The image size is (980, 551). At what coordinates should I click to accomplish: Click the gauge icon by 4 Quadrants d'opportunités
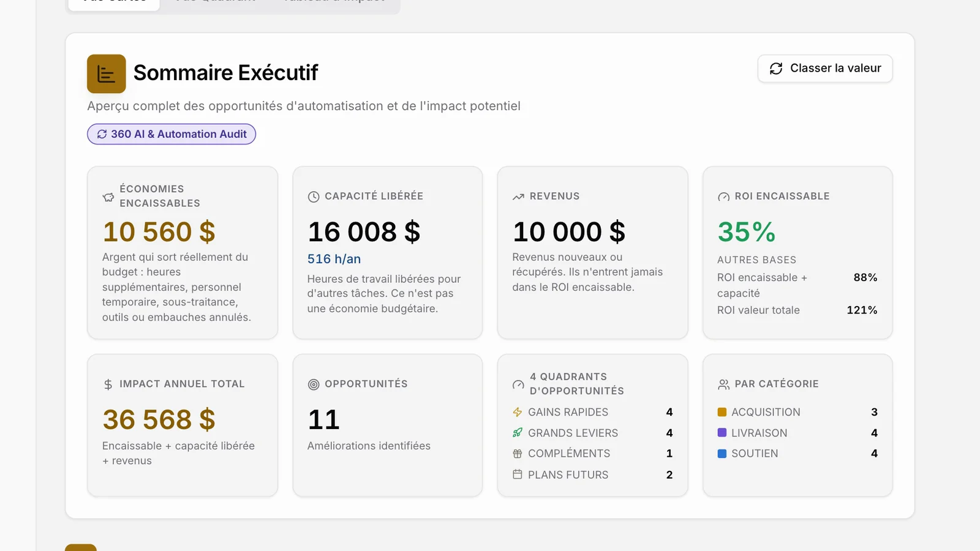[x=518, y=384]
